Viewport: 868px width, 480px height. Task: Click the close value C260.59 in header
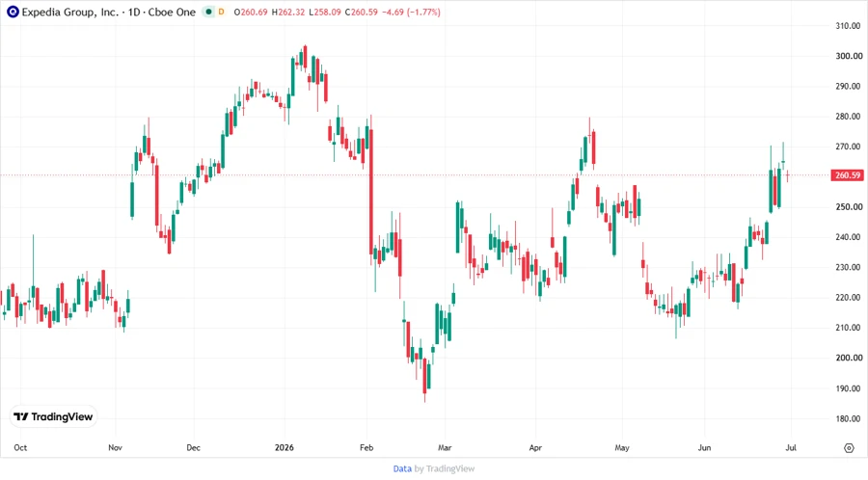(x=361, y=12)
